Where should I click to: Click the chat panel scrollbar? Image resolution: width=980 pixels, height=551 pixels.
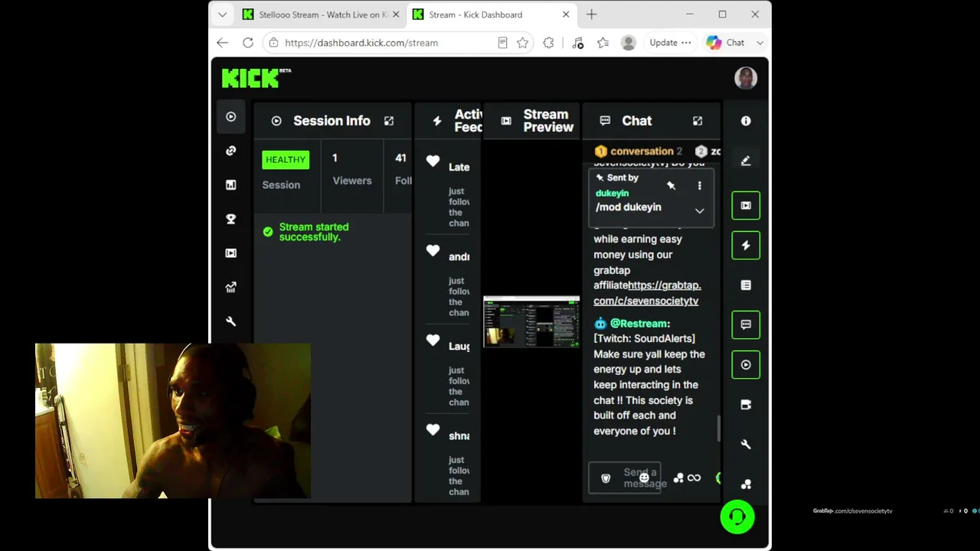pos(718,429)
